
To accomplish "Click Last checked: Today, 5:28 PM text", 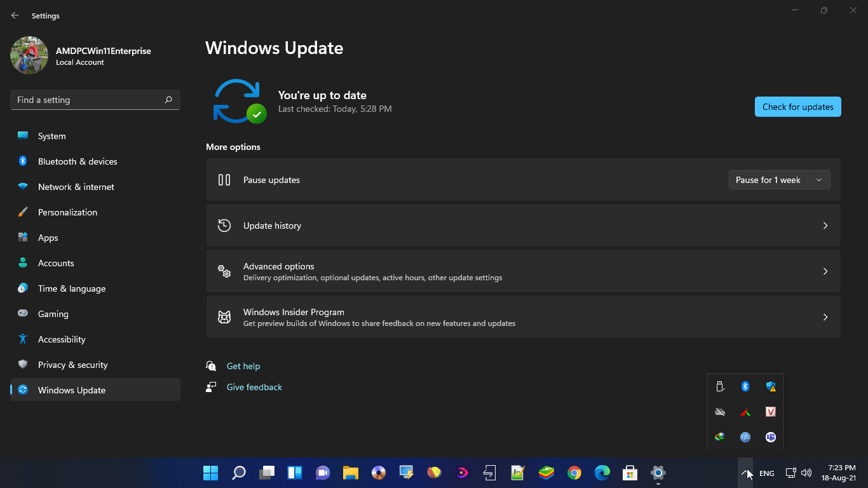I will pos(335,109).
